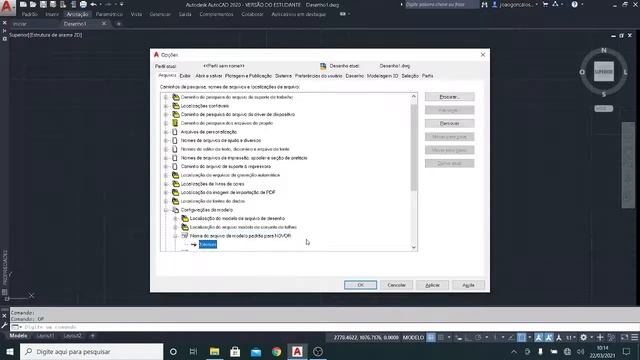Click the Cancelar button
The width and height of the screenshot is (640, 360).
coord(396,285)
